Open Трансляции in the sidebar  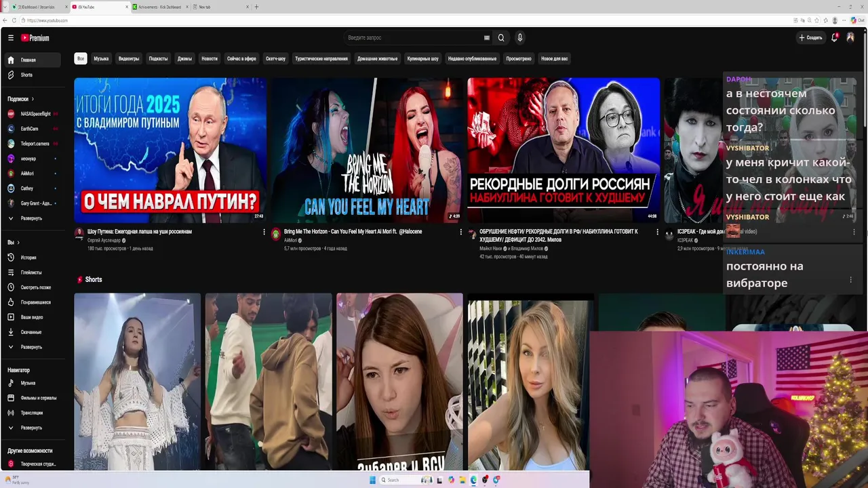pos(32,413)
